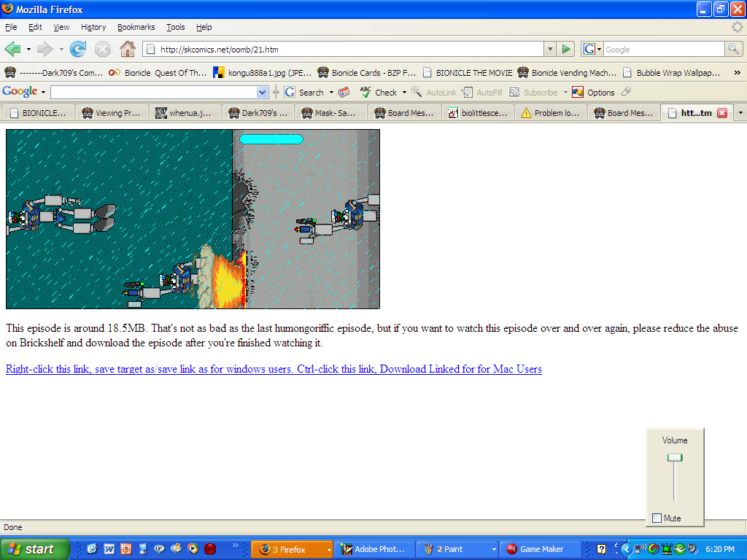Click the search magnifier in the Google search box

[732, 49]
